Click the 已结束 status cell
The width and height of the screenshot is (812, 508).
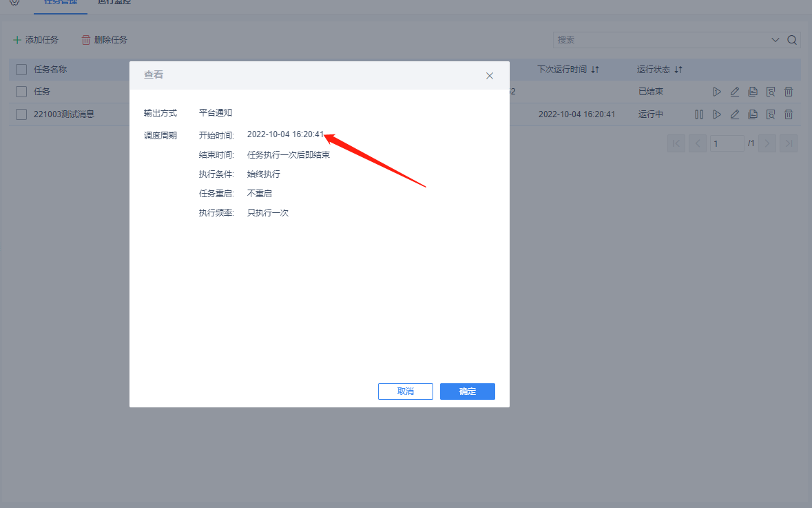(650, 92)
